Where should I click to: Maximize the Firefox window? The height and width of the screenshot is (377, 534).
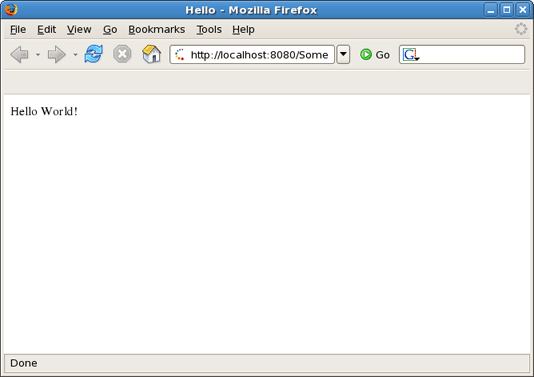click(x=506, y=10)
